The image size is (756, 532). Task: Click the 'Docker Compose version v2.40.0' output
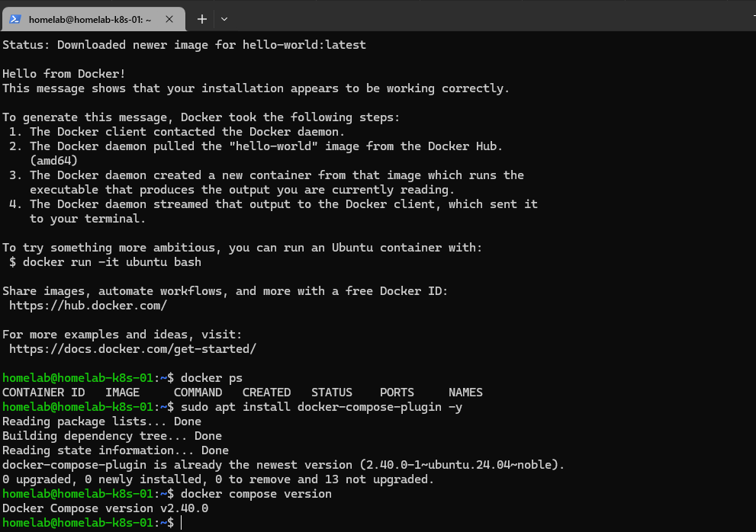point(105,508)
